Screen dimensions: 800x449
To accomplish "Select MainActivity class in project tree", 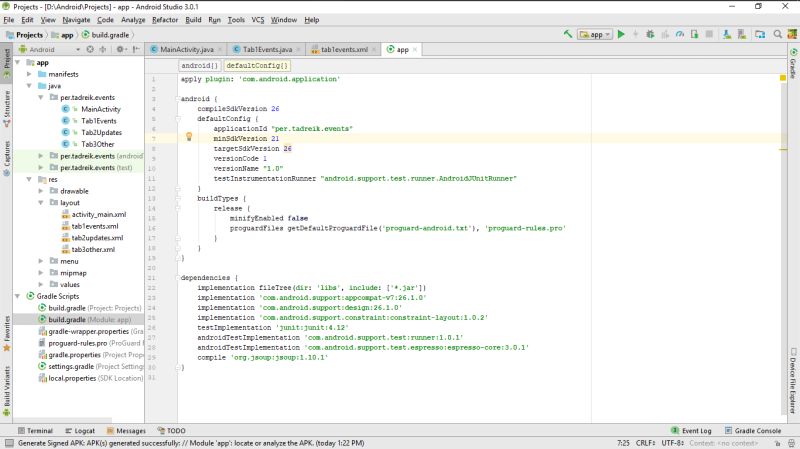I will click(101, 109).
